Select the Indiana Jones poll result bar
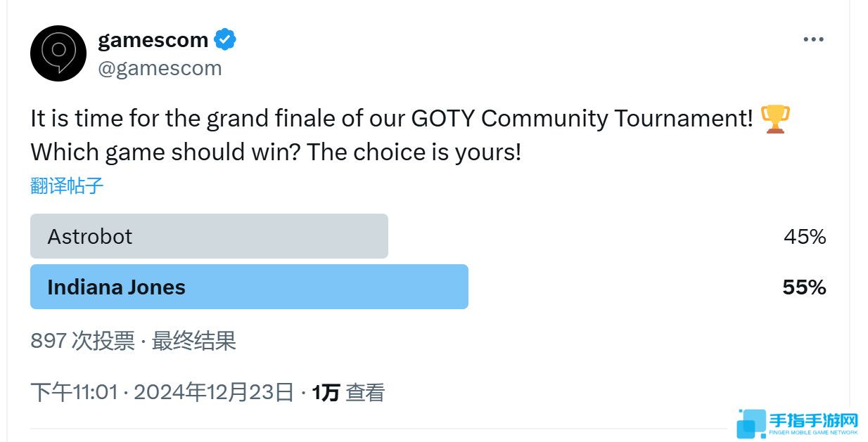868x442 pixels. (x=249, y=287)
